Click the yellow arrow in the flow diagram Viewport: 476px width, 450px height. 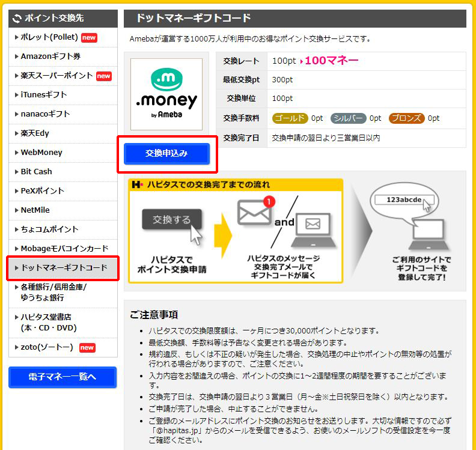click(223, 235)
